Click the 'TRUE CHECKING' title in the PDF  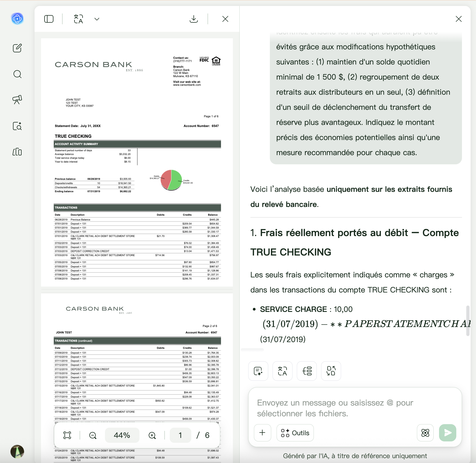point(73,136)
